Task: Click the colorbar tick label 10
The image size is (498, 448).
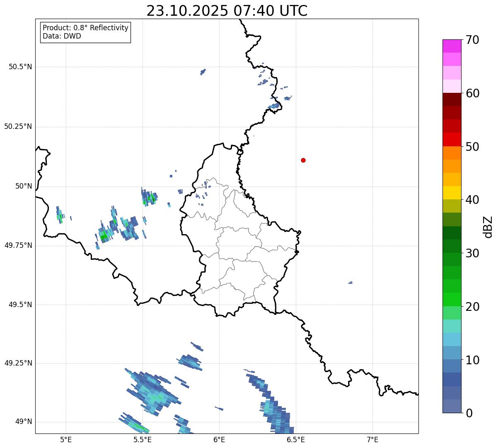Action: 472,360
